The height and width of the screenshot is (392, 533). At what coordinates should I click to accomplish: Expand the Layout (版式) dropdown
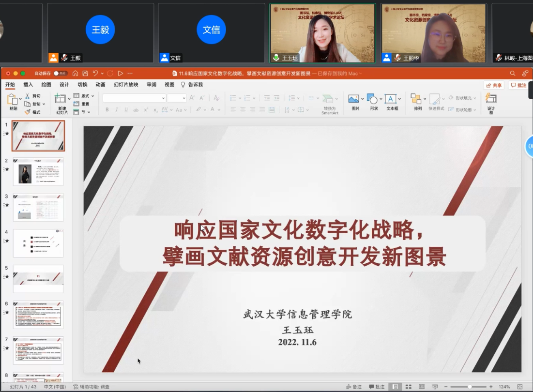click(92, 96)
